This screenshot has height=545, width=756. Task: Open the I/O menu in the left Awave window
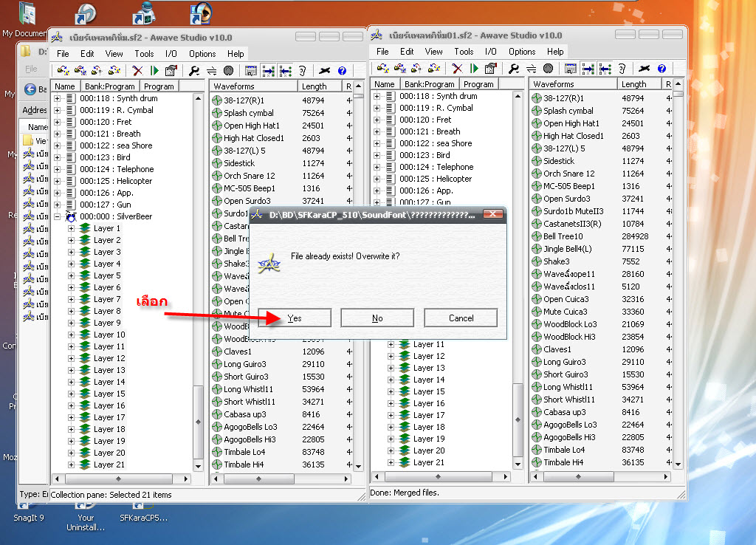point(171,53)
